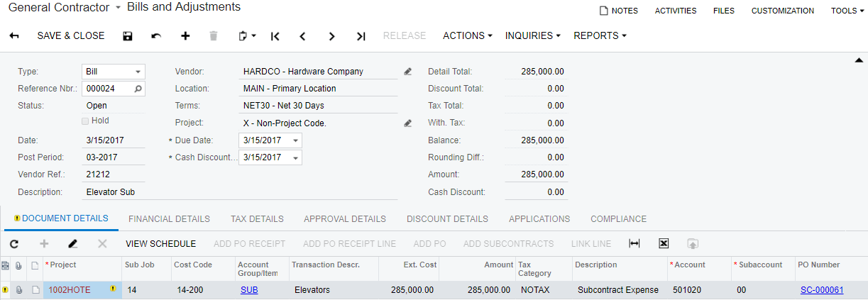Click the Save & Close button
This screenshot has width=868, height=300.
[70, 35]
